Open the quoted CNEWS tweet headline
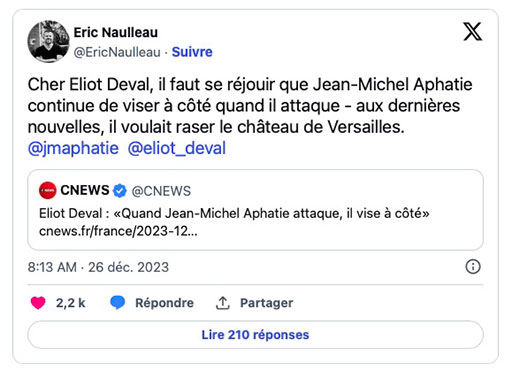 coord(234,213)
